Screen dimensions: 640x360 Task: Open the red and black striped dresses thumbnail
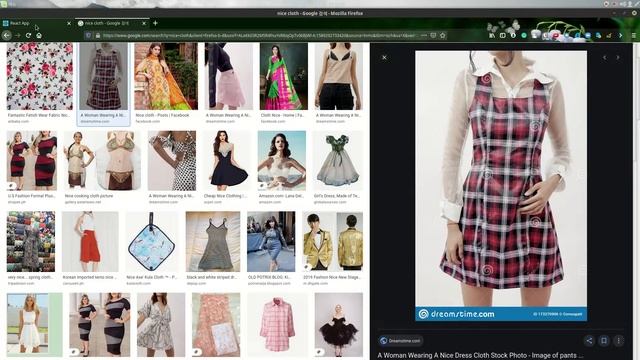[32, 160]
